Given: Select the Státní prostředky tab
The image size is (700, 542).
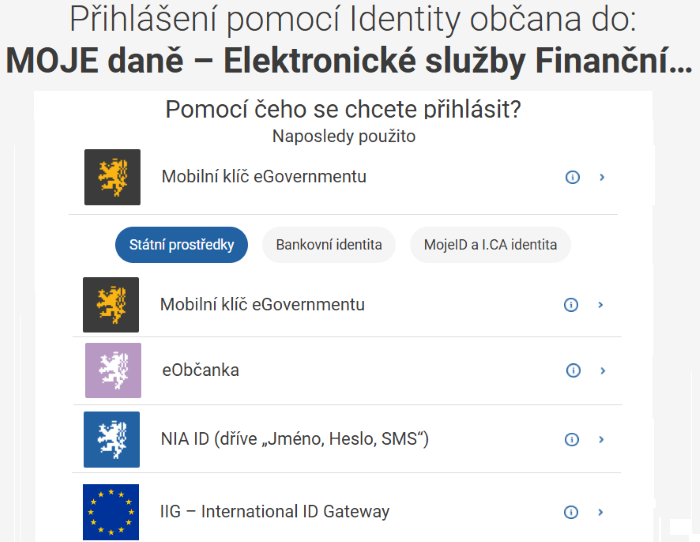Looking at the screenshot, I should pos(181,245).
